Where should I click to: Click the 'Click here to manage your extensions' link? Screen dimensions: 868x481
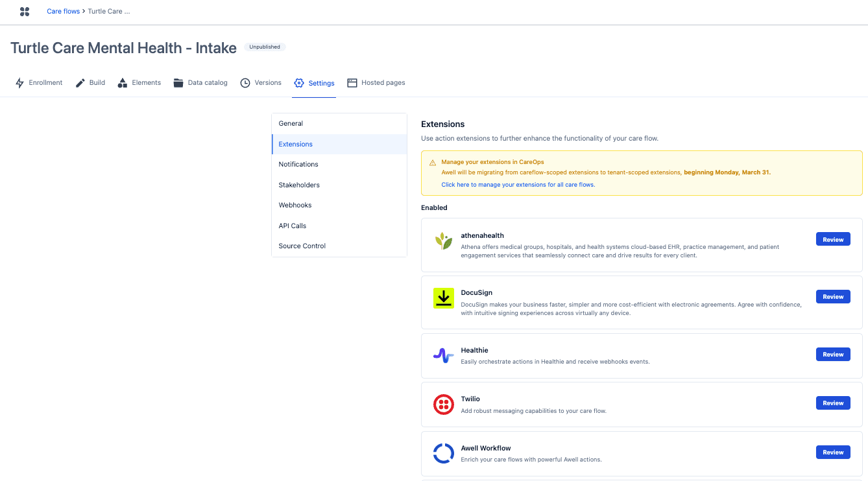pos(518,185)
